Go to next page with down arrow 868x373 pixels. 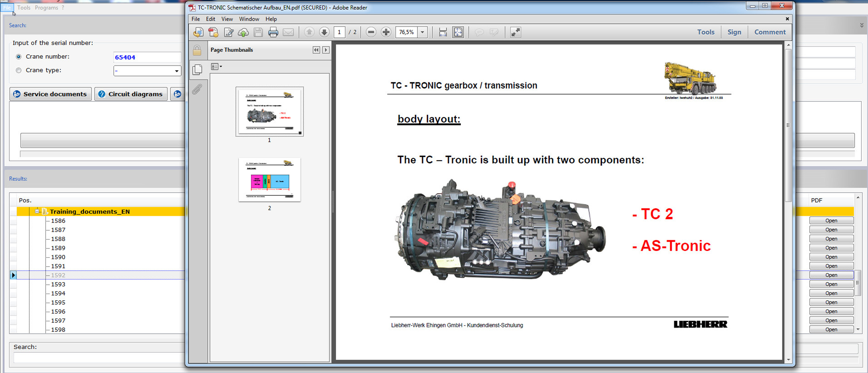[324, 32]
